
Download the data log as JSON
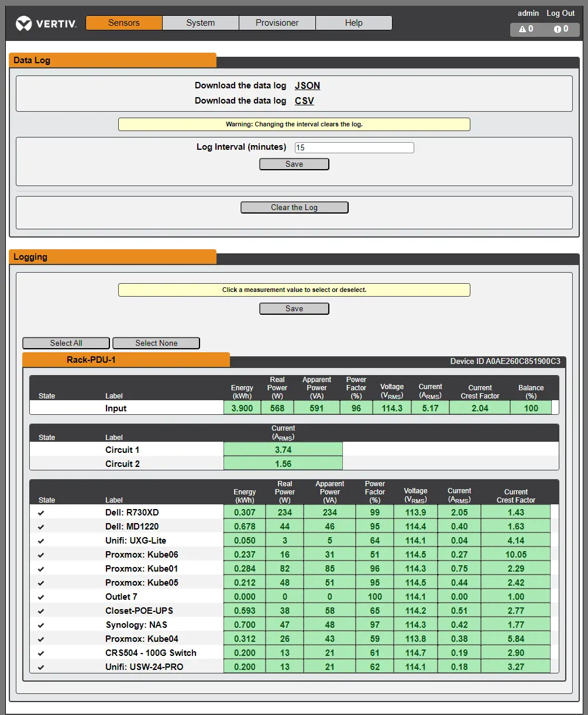tap(307, 85)
